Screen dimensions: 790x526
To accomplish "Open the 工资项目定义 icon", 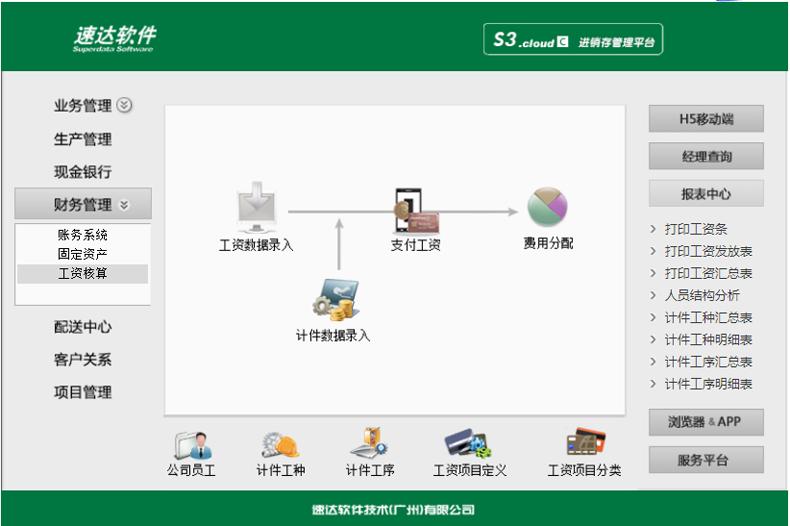I will coord(468,443).
